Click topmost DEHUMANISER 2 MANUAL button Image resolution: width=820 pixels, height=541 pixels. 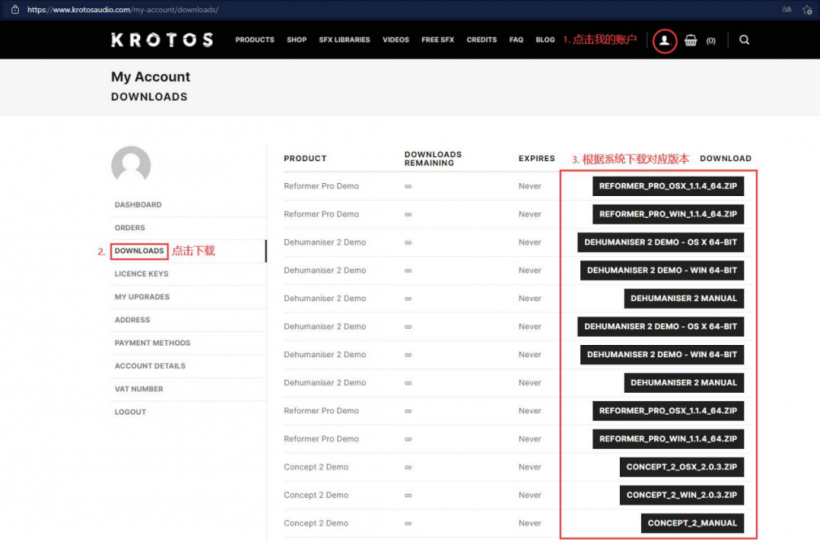tap(684, 298)
